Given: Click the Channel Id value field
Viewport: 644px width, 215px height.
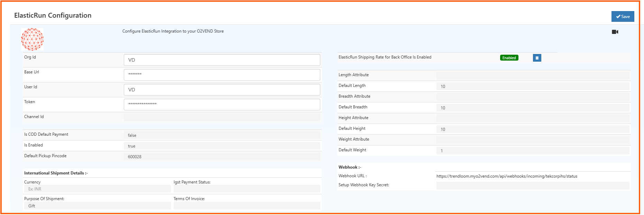Looking at the screenshot, I should click(x=222, y=117).
